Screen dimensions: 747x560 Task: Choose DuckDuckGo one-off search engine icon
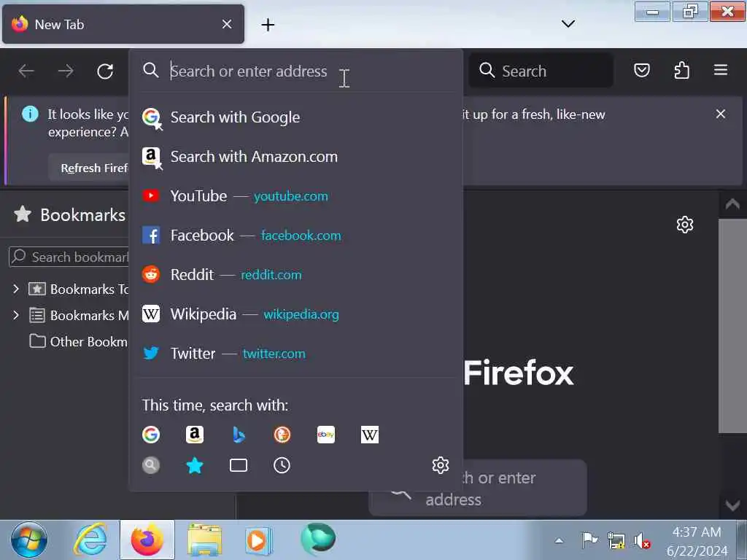[282, 435]
